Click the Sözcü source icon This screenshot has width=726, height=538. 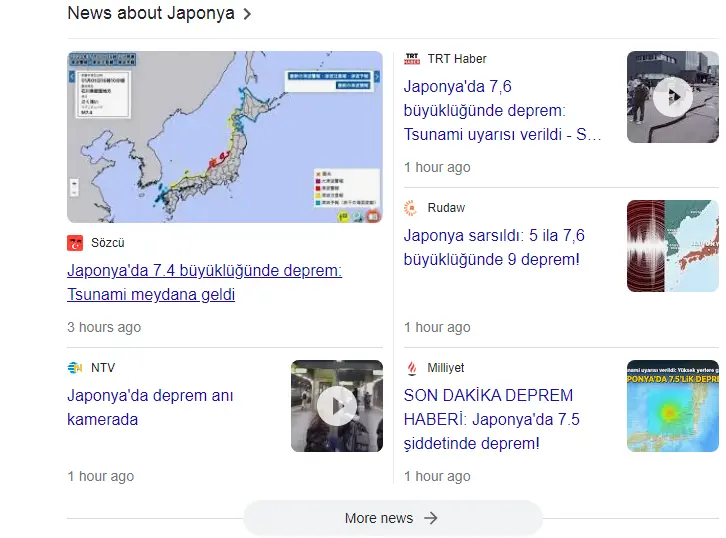75,243
